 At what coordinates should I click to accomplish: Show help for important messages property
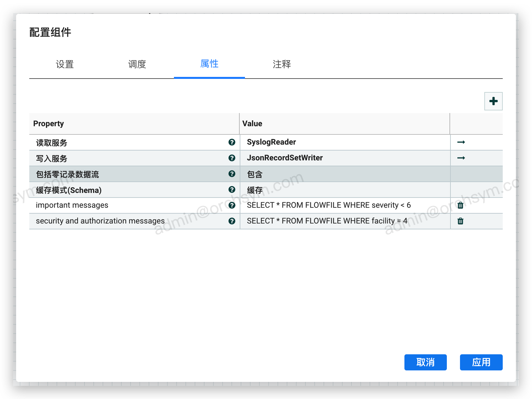click(x=232, y=205)
